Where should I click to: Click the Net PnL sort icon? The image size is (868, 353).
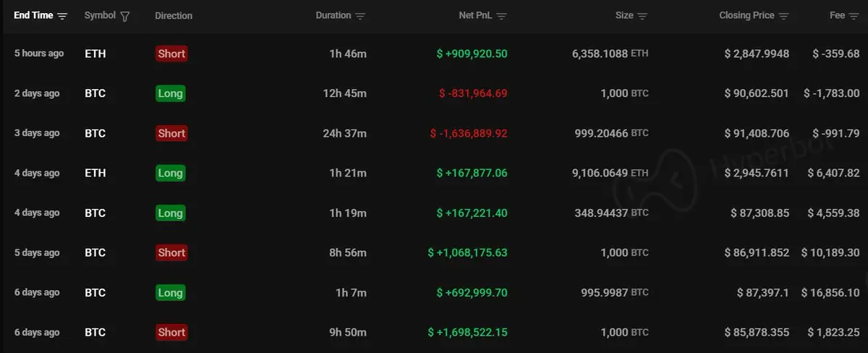point(502,16)
